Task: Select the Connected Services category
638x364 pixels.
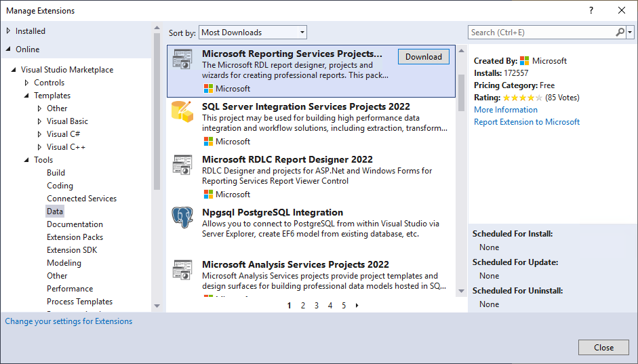Action: click(81, 199)
